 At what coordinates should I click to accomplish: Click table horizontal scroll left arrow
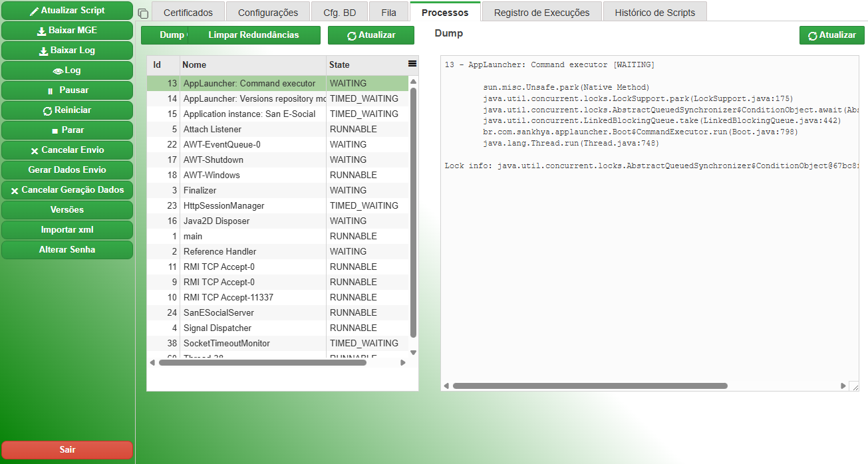point(152,363)
